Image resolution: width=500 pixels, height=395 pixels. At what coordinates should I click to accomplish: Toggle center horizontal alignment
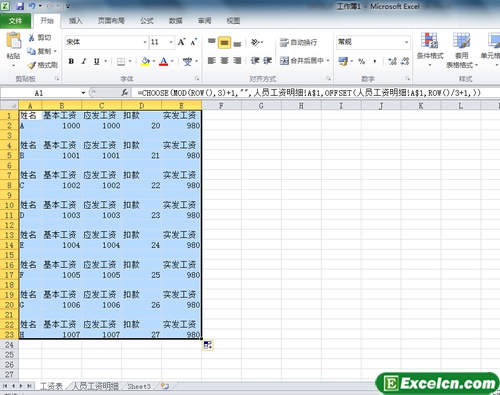(224, 61)
